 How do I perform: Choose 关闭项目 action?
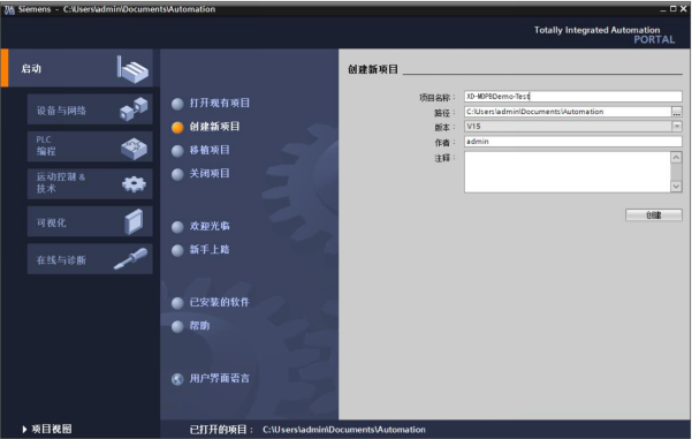[210, 173]
